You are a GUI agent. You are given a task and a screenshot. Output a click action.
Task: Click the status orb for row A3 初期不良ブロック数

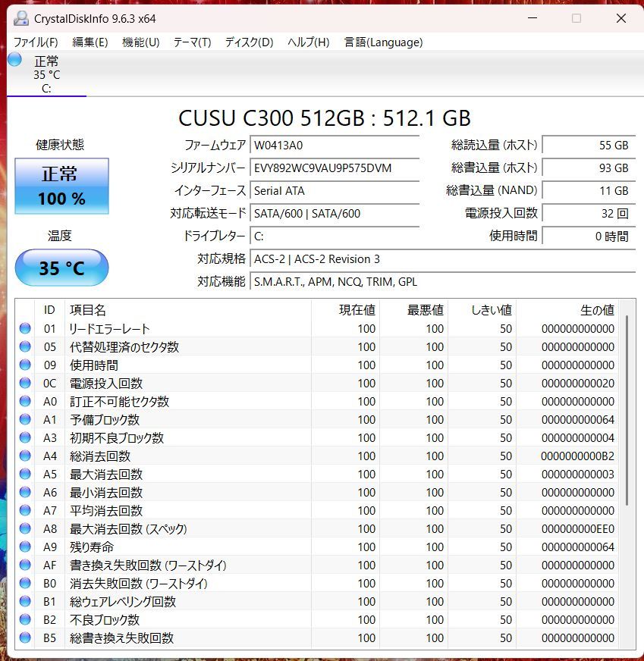click(25, 437)
